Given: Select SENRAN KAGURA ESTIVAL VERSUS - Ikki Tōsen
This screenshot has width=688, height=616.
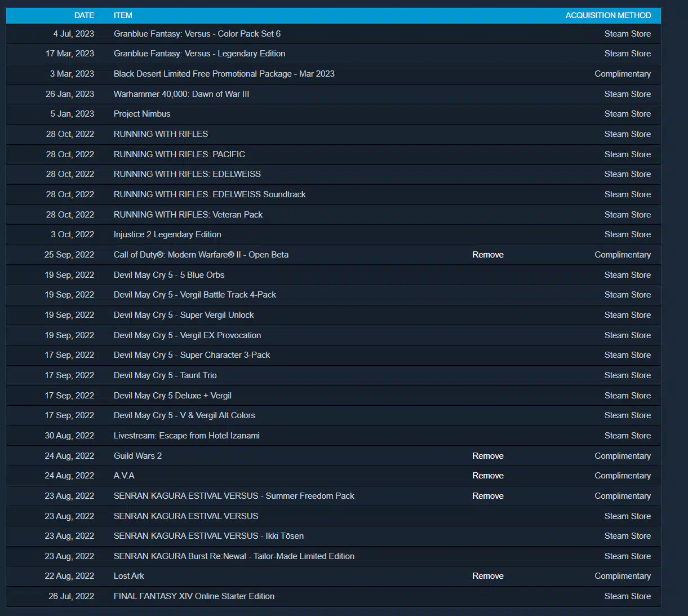Looking at the screenshot, I should (208, 536).
